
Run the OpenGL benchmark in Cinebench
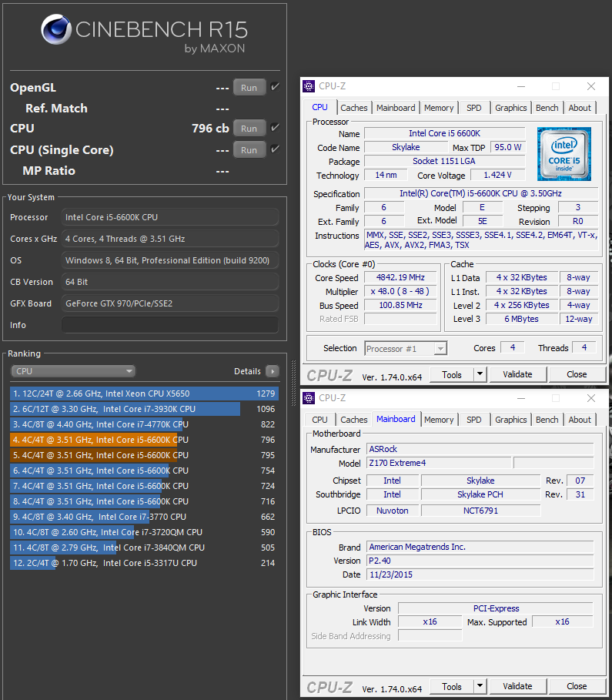(249, 88)
